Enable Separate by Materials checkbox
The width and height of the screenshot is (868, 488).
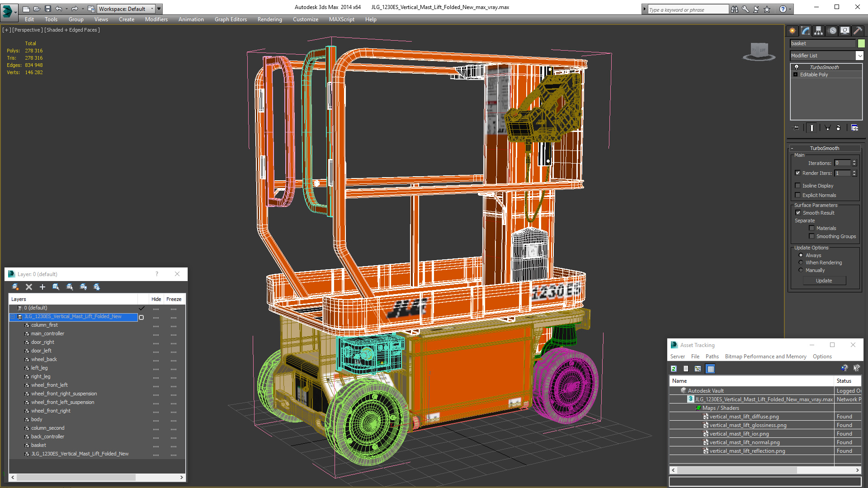[x=812, y=228]
